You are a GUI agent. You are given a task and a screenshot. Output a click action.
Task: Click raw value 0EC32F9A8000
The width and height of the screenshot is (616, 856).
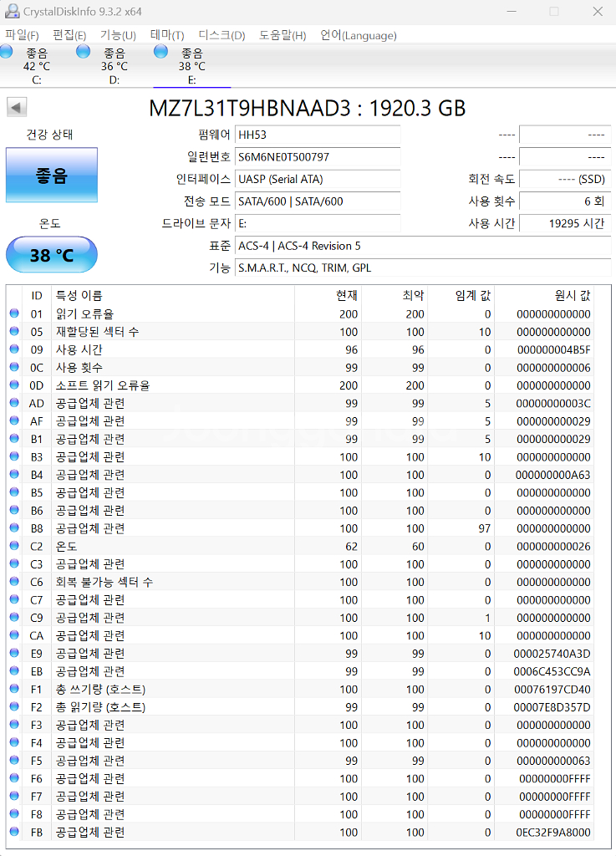pyautogui.click(x=553, y=833)
